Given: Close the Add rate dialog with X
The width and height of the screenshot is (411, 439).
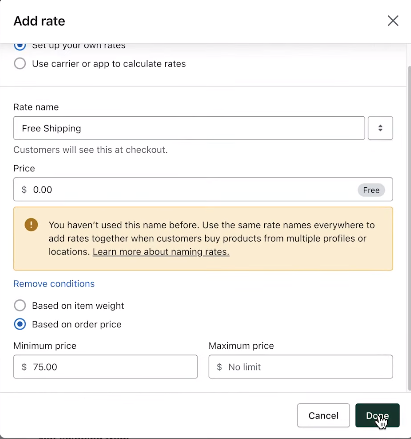Looking at the screenshot, I should (x=393, y=21).
